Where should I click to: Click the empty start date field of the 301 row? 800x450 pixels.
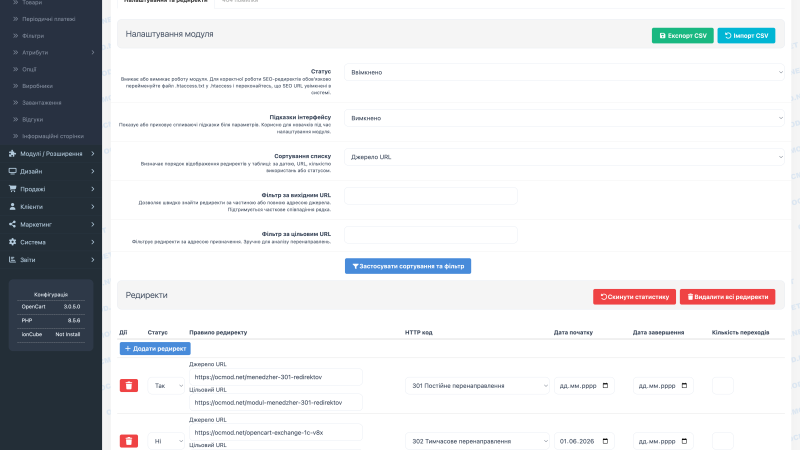point(584,386)
